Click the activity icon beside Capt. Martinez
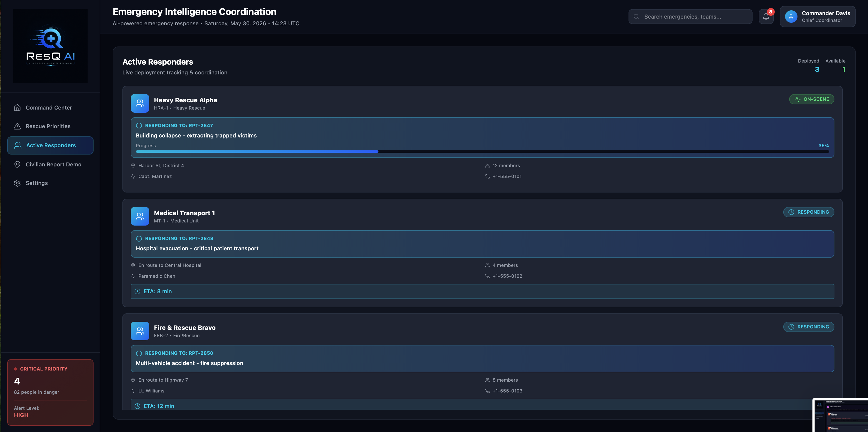The width and height of the screenshot is (868, 432). click(x=133, y=176)
